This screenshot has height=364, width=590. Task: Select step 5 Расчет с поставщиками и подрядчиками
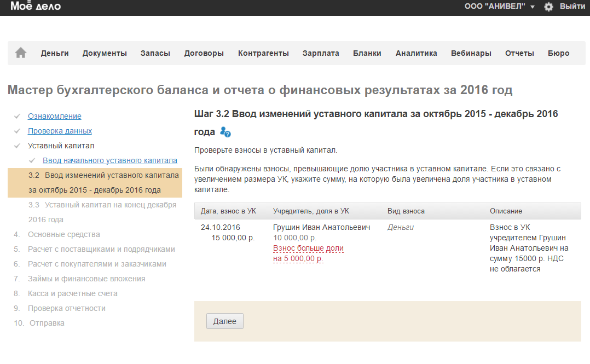(x=95, y=249)
